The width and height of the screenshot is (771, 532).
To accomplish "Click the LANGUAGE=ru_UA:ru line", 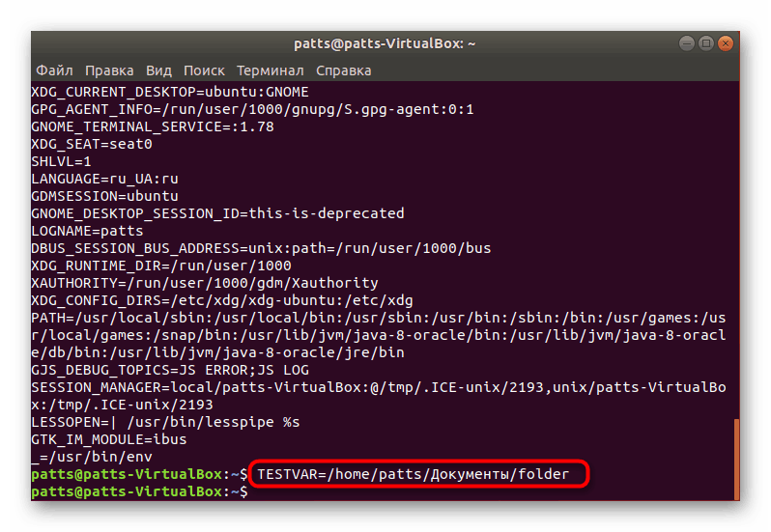I will 104,179.
